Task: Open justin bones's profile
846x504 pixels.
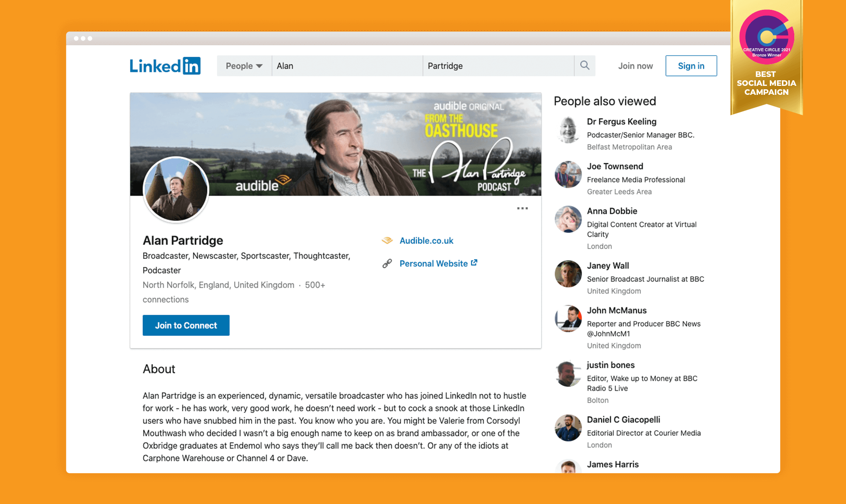Action: point(611,365)
